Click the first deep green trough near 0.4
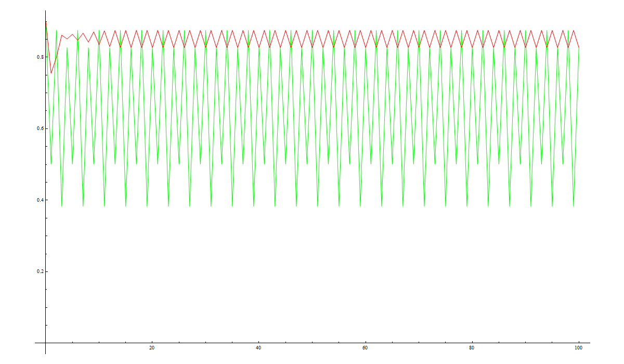This screenshot has width=624, height=364. tap(62, 206)
